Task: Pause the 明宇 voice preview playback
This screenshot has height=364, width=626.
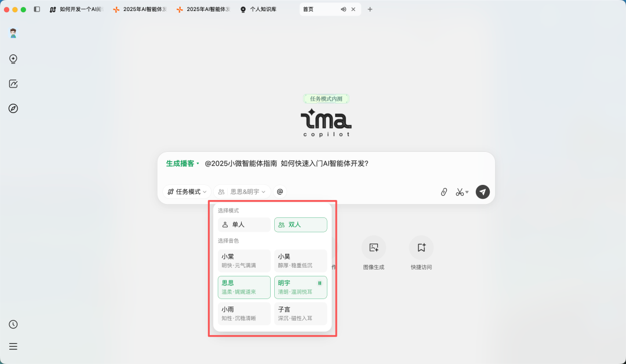Action: (x=319, y=282)
